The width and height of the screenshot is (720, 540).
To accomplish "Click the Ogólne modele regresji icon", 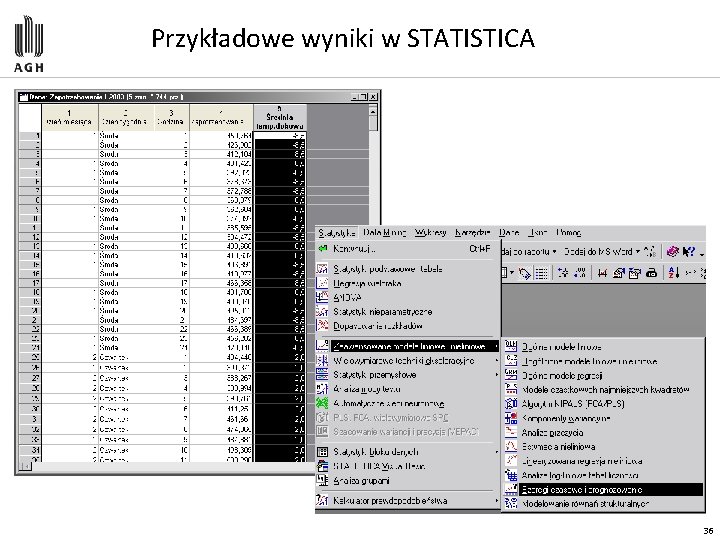I will pyautogui.click(x=511, y=375).
